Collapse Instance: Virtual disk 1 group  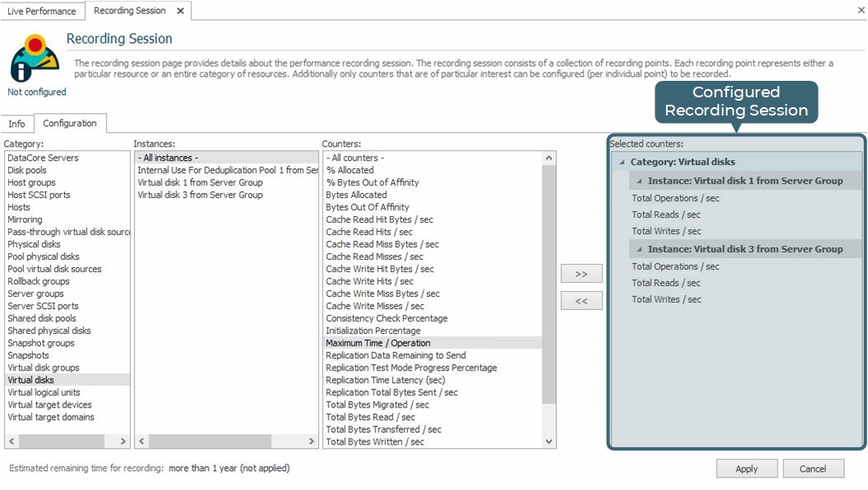(x=638, y=181)
